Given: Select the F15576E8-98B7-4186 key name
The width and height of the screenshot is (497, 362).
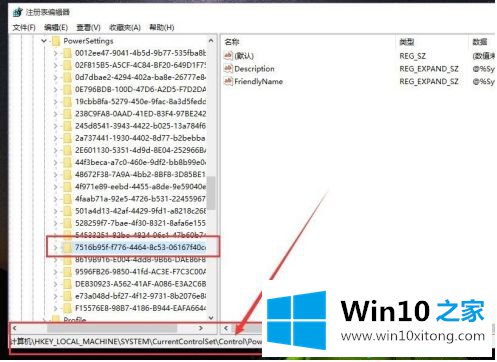Looking at the screenshot, I should pyautogui.click(x=140, y=308).
